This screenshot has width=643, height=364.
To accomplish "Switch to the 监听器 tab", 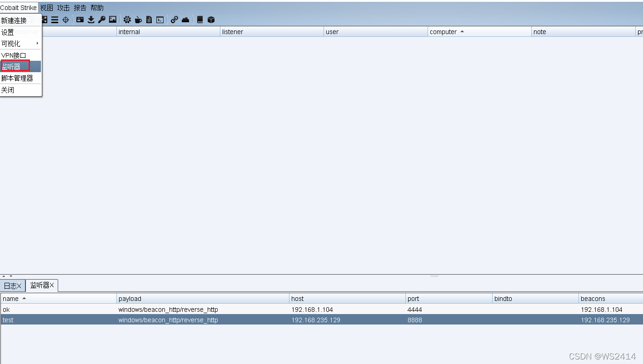I will click(x=42, y=285).
